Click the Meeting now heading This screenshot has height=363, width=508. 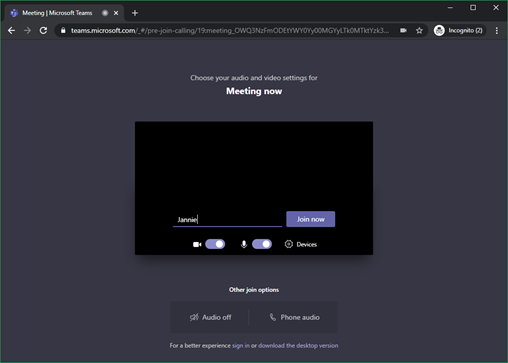click(x=254, y=91)
